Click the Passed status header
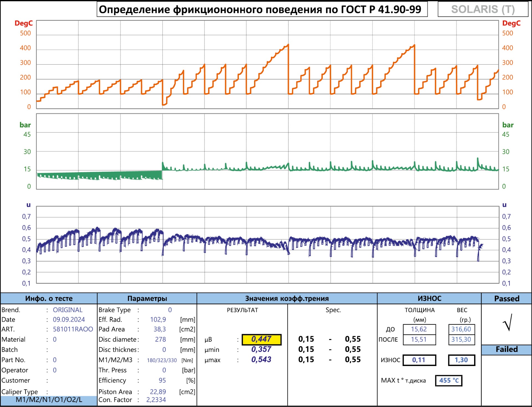 (x=507, y=298)
